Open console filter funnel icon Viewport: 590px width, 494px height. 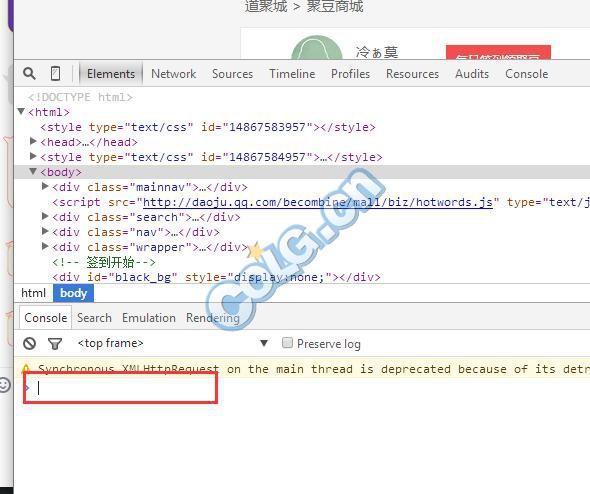(x=55, y=344)
